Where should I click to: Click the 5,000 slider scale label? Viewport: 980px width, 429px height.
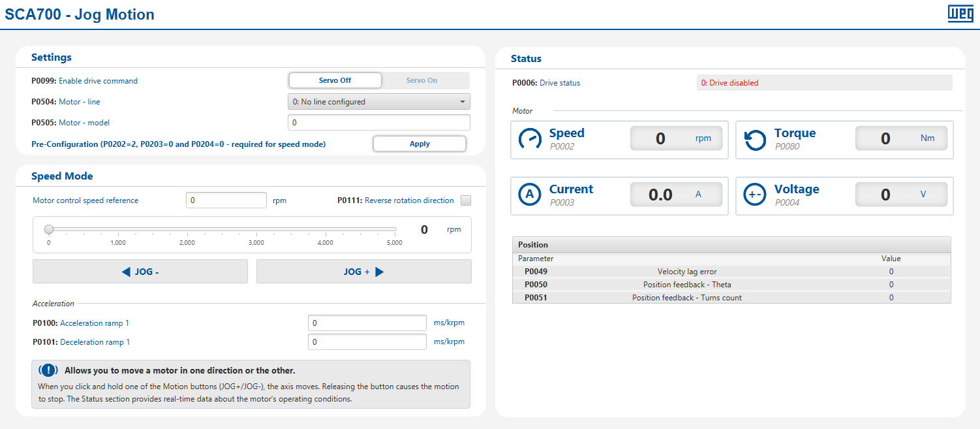click(395, 243)
